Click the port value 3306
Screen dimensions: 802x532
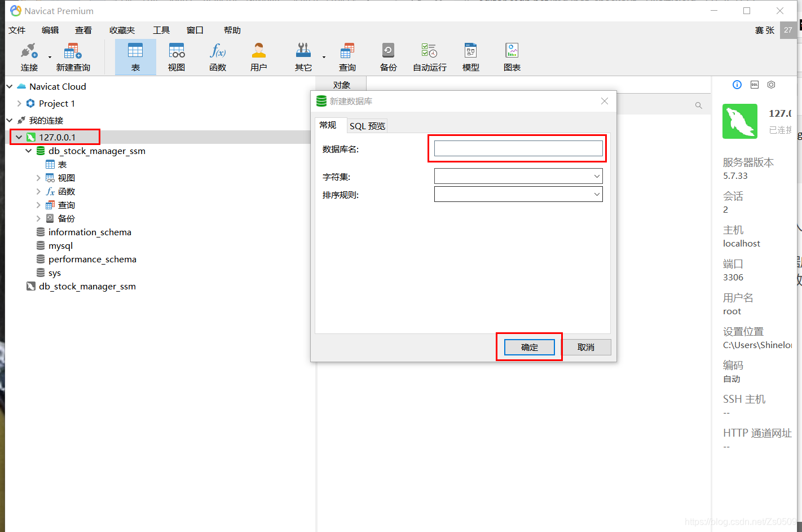733,277
